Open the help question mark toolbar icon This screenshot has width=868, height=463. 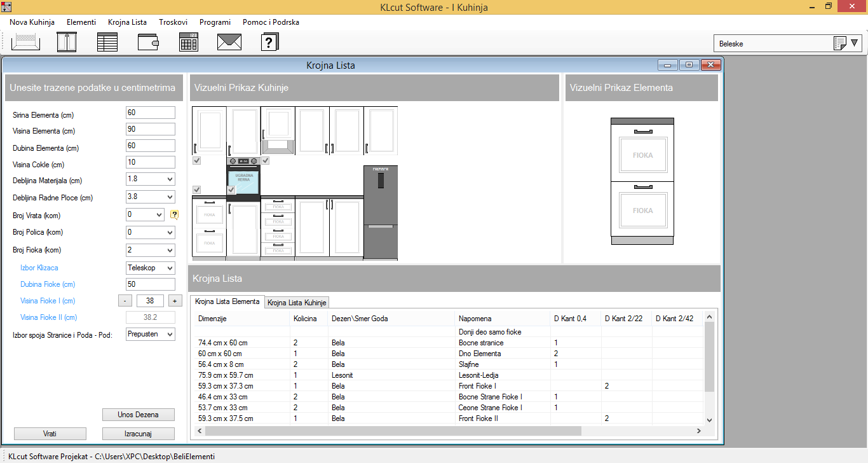point(270,43)
